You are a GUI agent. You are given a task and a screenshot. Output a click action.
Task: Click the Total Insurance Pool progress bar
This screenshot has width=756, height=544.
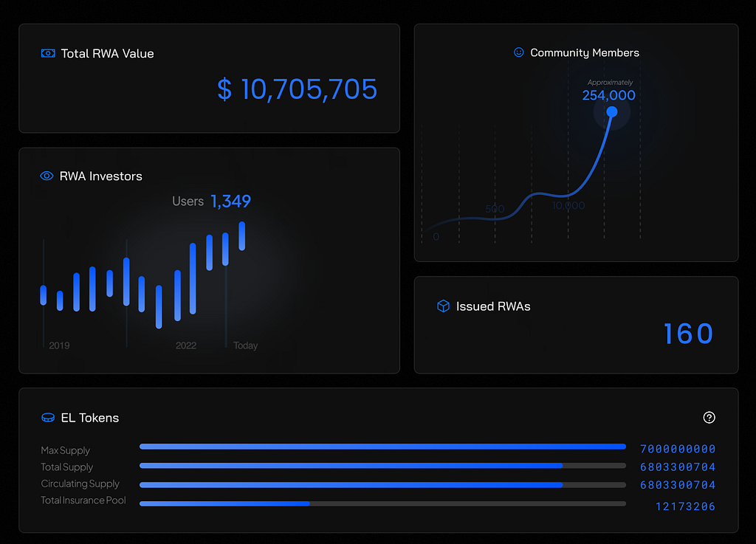point(383,503)
